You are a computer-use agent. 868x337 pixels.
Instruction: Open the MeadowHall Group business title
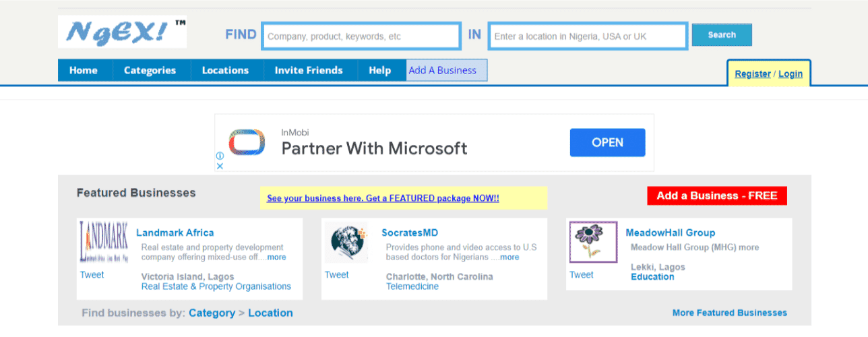(x=671, y=233)
